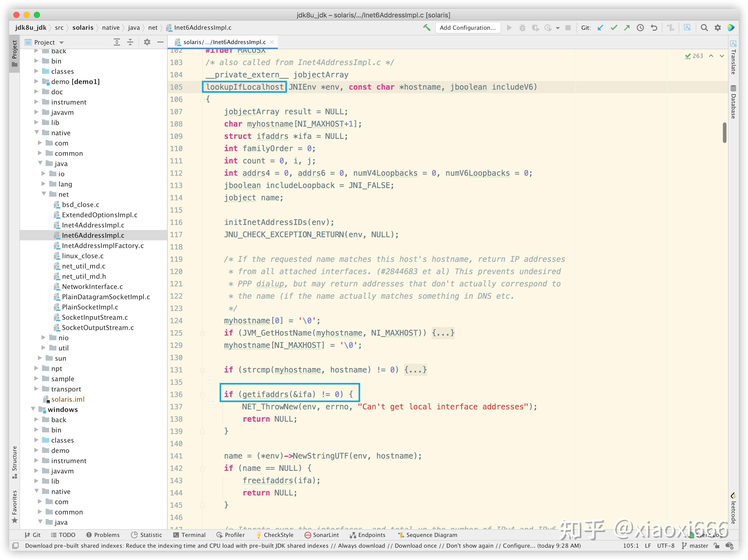Viewport: 748px width, 560px height.
Task: Push commits using the green arrow icon
Action: 627,27
